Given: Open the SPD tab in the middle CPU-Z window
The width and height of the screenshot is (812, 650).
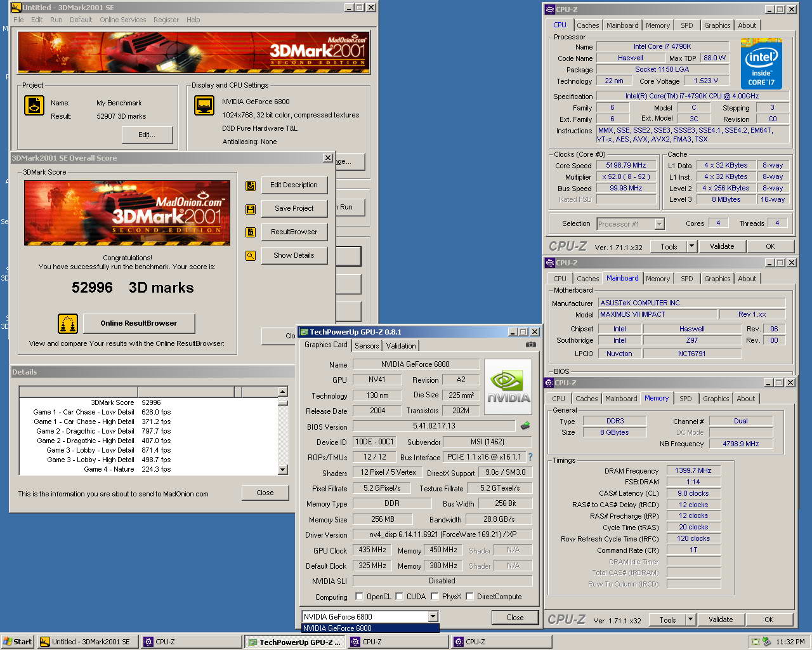Looking at the screenshot, I should (686, 279).
